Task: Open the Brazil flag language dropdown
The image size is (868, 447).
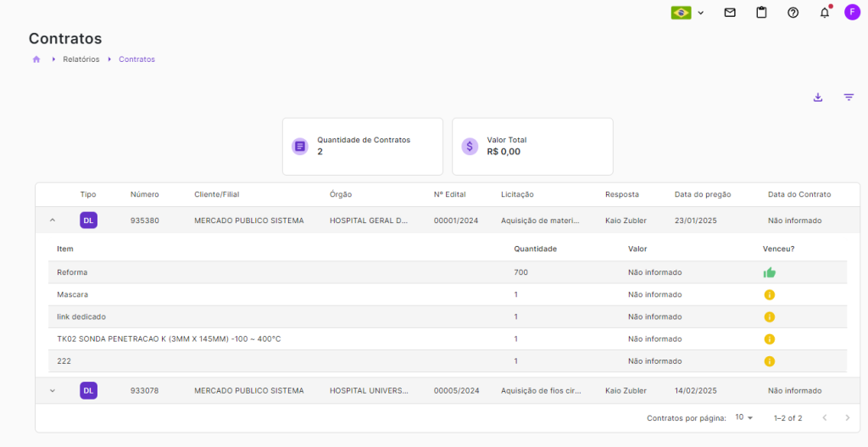Action: click(x=687, y=13)
